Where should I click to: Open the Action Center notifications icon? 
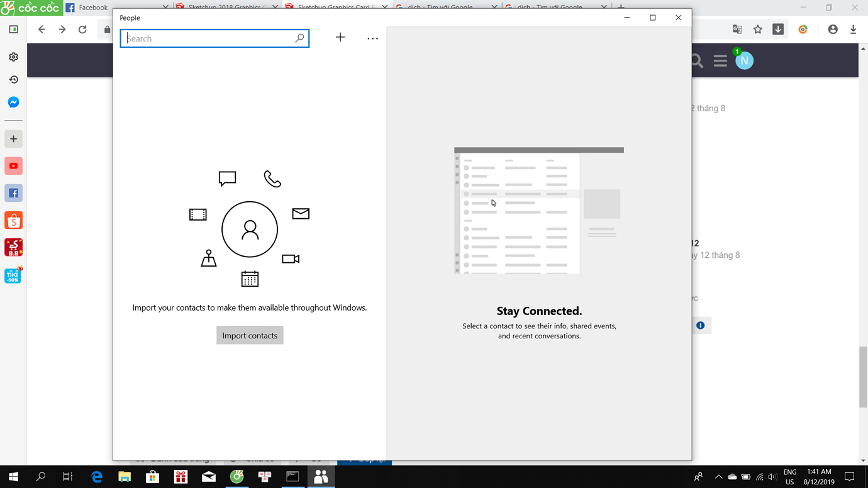click(849, 477)
